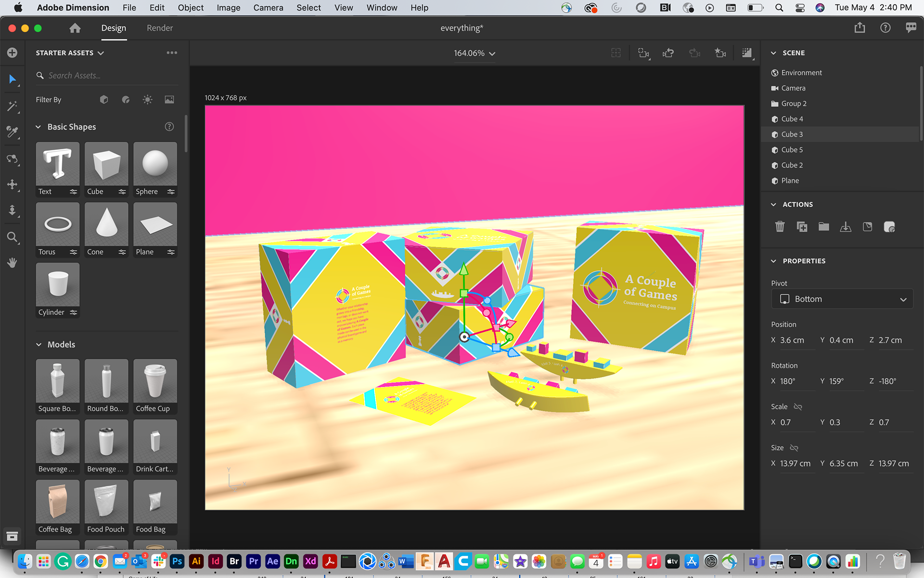Open the Camera menu
The image size is (924, 578).
(x=268, y=8)
